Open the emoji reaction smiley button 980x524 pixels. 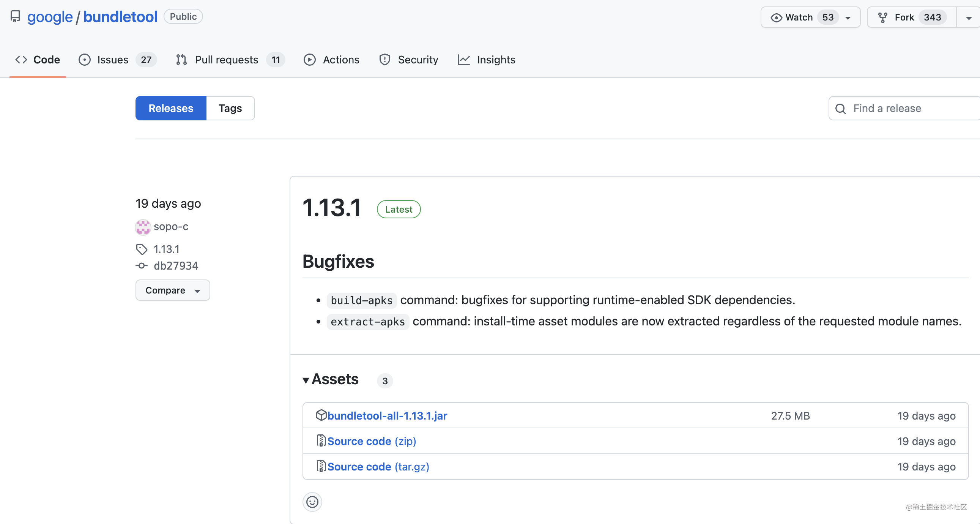pyautogui.click(x=312, y=502)
